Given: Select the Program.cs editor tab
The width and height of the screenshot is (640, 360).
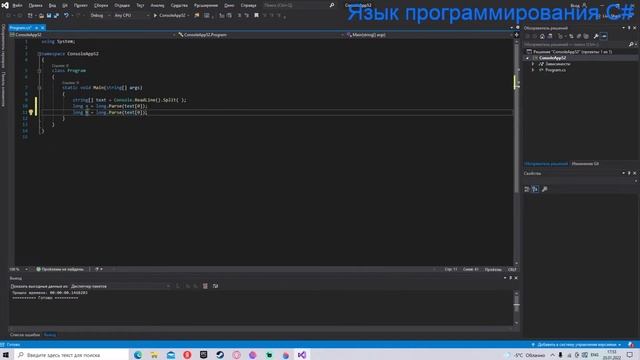Looking at the screenshot, I should (20, 28).
